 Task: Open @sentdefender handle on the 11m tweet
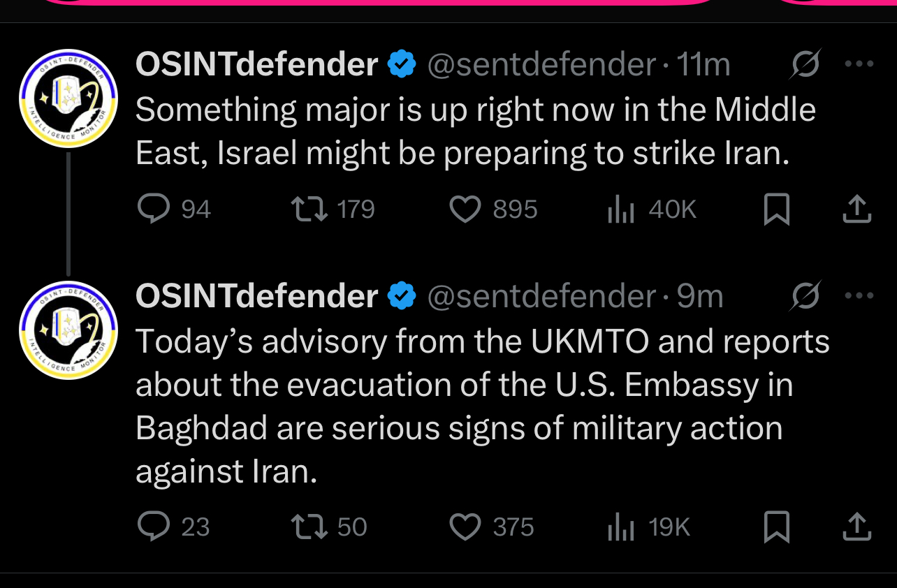pos(541,65)
